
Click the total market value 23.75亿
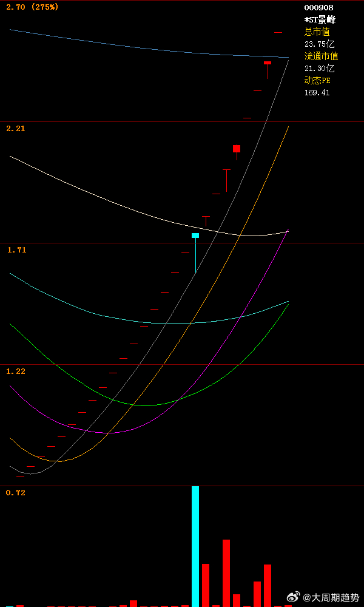click(319, 44)
